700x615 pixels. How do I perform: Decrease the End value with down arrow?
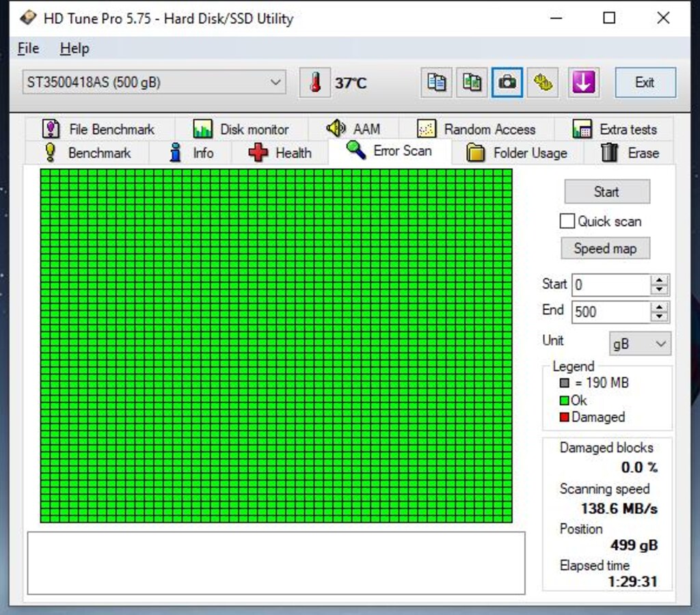[x=660, y=316]
